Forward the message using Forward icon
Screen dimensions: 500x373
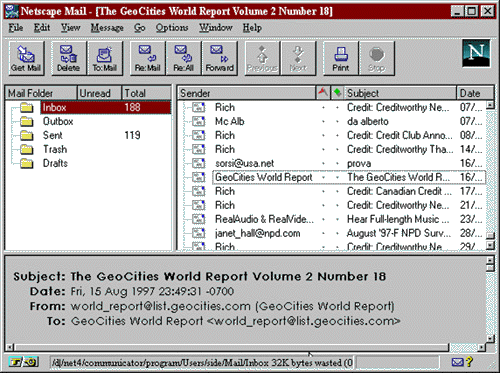coord(220,58)
